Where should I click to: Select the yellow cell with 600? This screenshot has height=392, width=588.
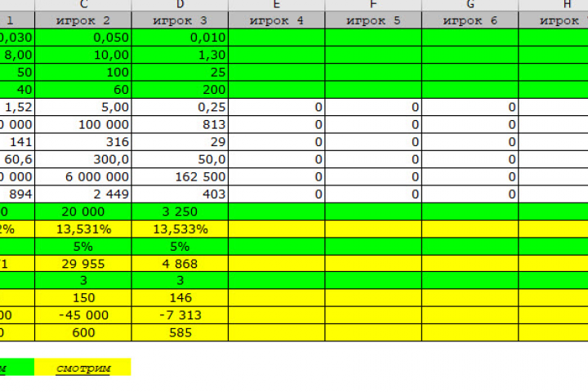(83, 332)
